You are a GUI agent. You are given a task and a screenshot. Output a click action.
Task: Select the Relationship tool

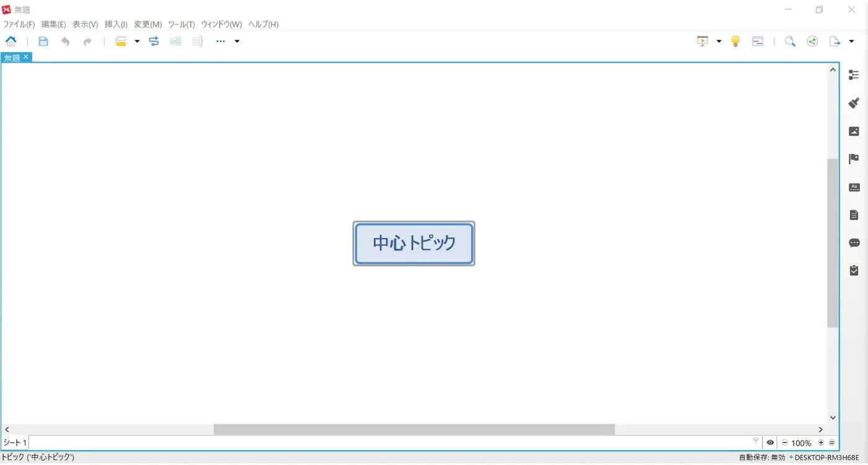point(153,41)
